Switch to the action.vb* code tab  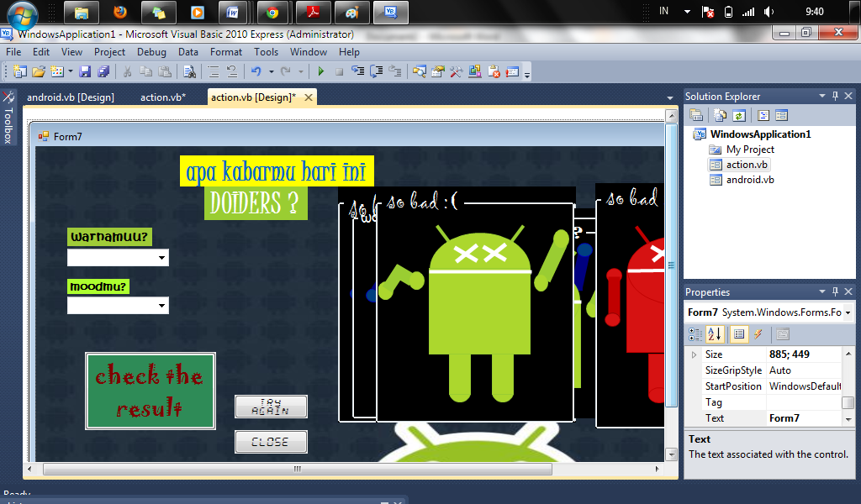point(163,97)
